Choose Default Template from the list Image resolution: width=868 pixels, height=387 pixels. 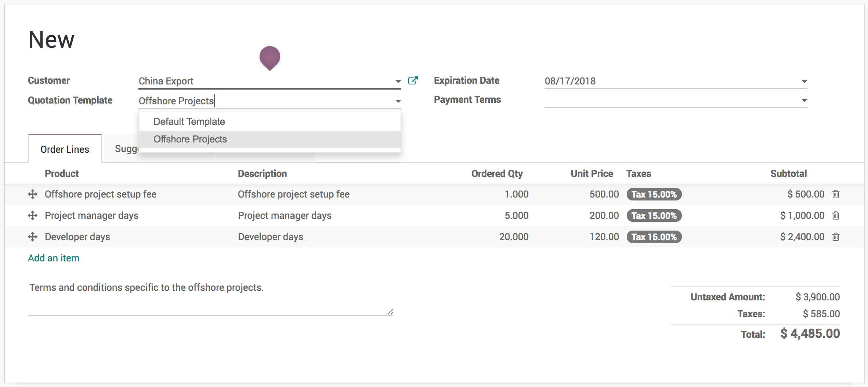(189, 122)
